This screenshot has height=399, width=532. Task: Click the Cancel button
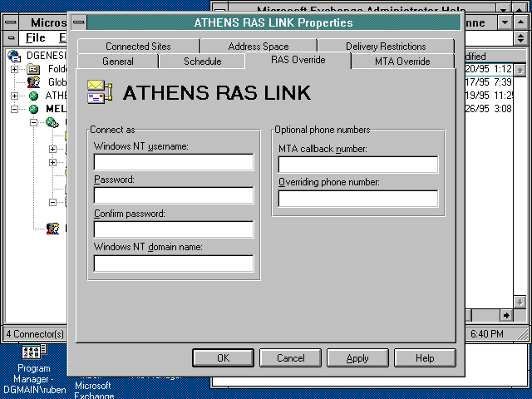[x=290, y=358]
